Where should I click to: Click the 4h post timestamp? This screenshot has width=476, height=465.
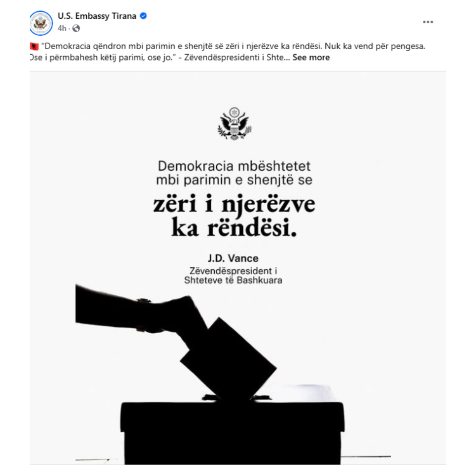point(62,28)
